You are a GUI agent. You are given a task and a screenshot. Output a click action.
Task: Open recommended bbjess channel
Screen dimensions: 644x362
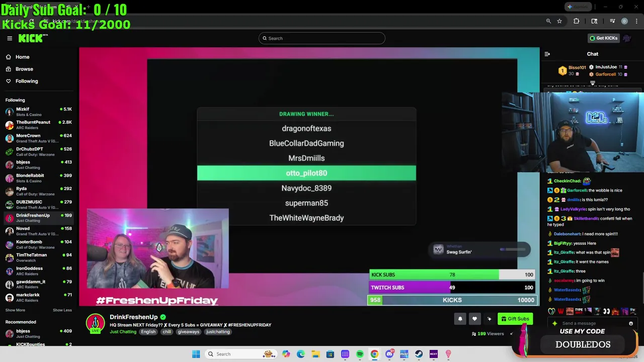[x=39, y=333]
